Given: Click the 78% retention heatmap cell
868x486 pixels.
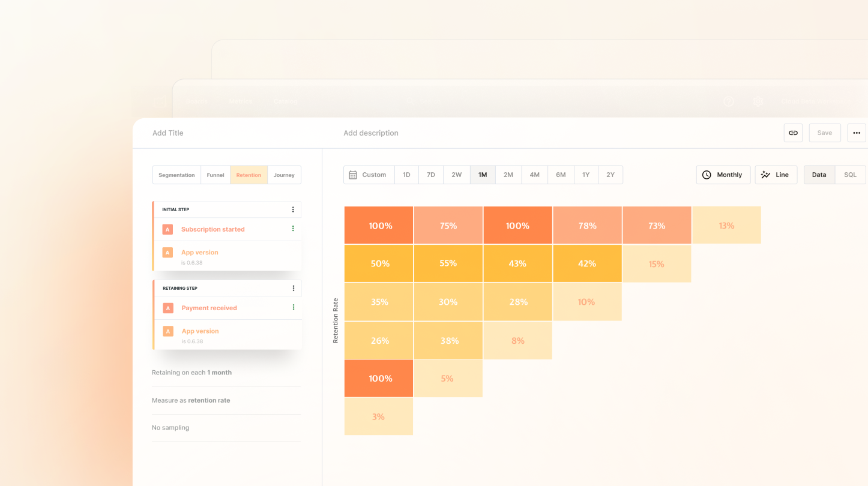Looking at the screenshot, I should (587, 226).
